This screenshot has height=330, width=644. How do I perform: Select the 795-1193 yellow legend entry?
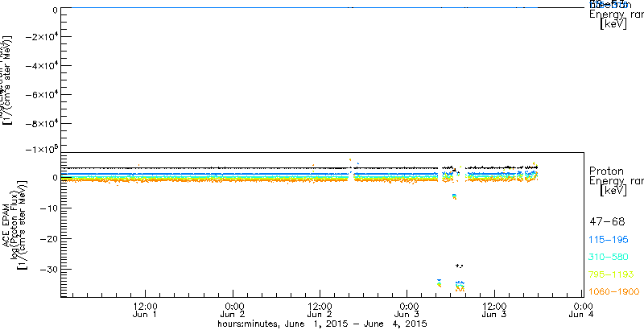coord(612,274)
